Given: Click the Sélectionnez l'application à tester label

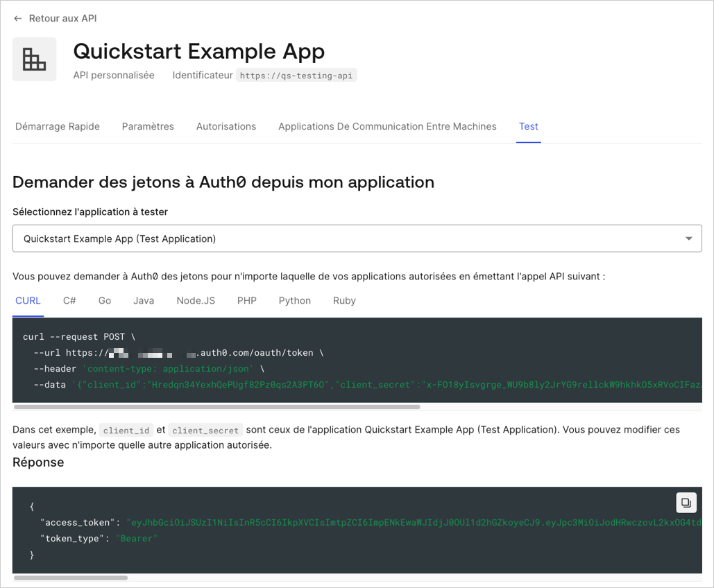Looking at the screenshot, I should click(x=90, y=211).
